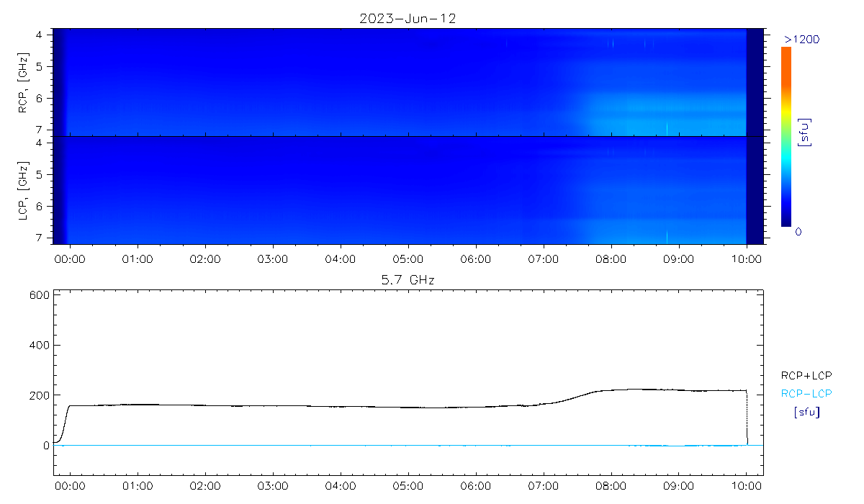The height and width of the screenshot is (504, 864).
Task: Click the 400 value on the flux axis
Action: [40, 345]
